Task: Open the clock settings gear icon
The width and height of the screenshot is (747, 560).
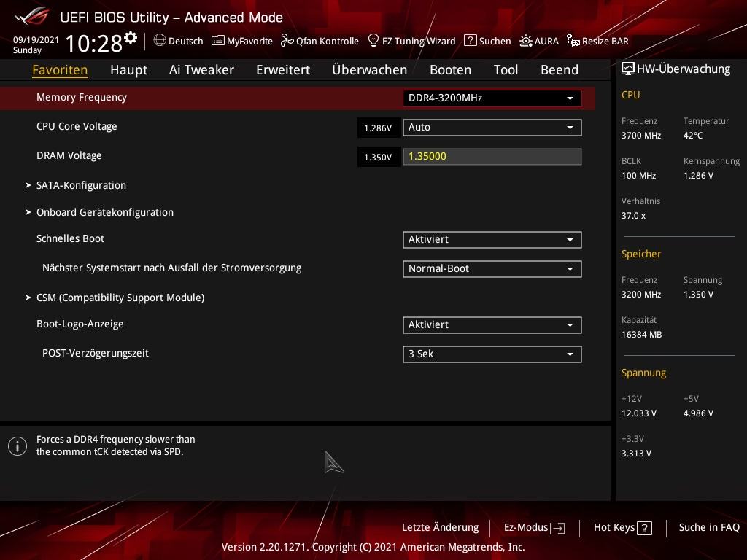Action: 131,38
